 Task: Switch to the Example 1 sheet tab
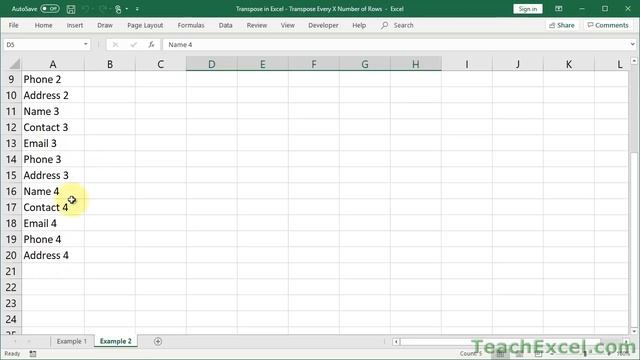tap(71, 341)
